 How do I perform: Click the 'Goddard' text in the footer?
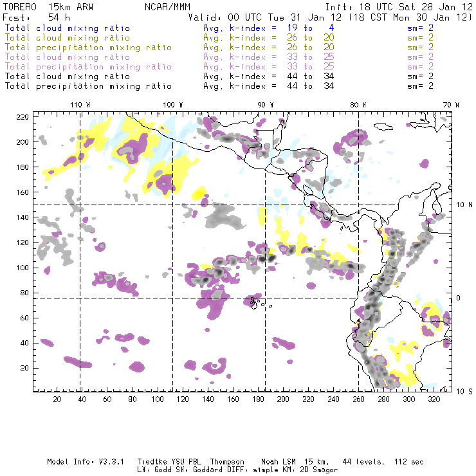pos(208,470)
